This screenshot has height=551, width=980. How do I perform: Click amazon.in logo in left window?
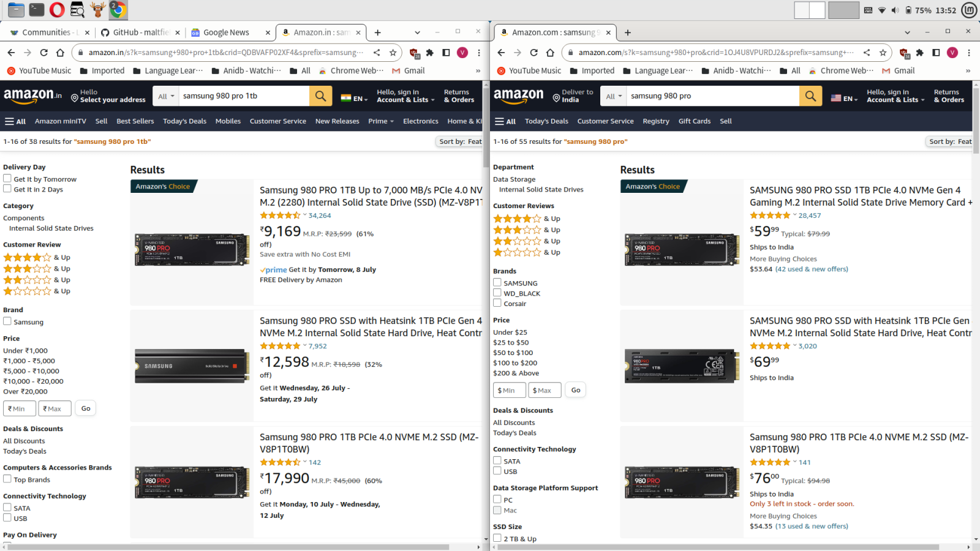[x=32, y=96]
